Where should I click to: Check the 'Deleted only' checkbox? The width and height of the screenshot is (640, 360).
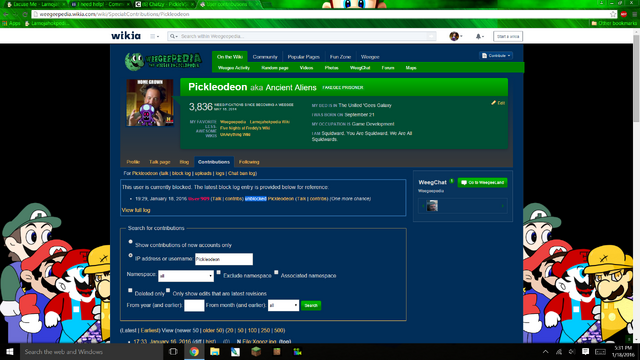click(x=130, y=290)
